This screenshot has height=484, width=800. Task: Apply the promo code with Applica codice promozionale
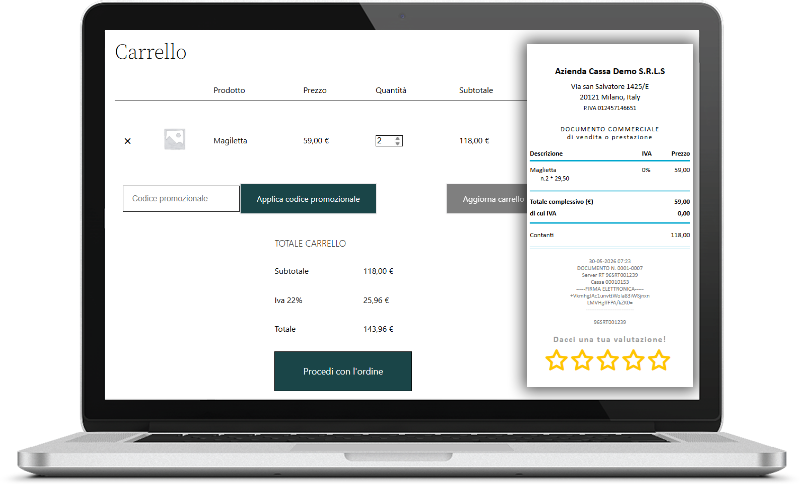(308, 199)
